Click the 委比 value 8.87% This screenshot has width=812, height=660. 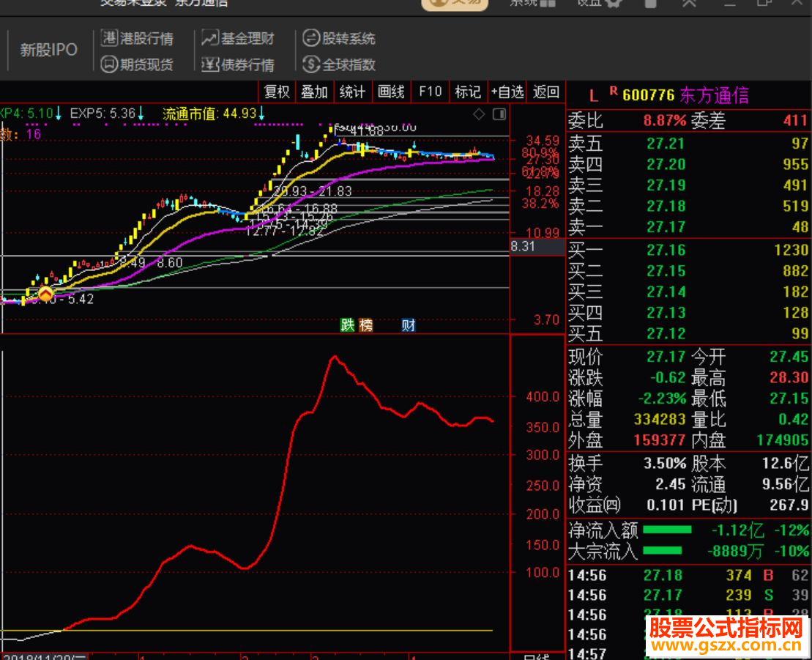pyautogui.click(x=665, y=121)
